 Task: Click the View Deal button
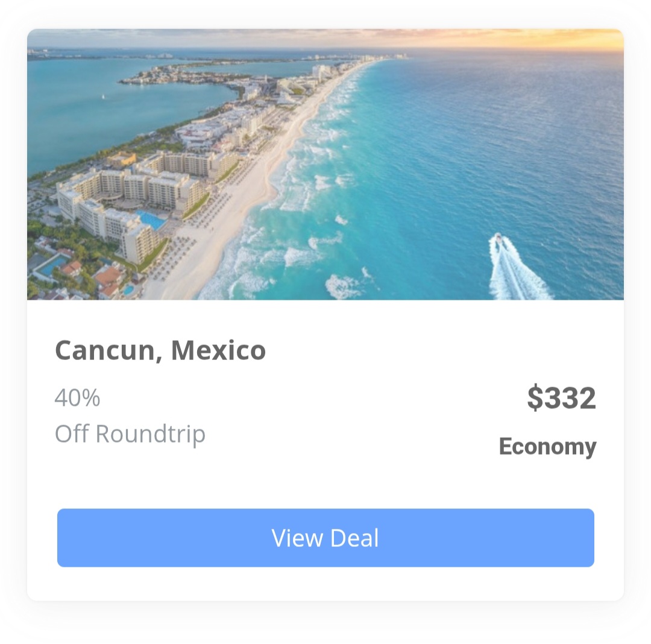[325, 538]
